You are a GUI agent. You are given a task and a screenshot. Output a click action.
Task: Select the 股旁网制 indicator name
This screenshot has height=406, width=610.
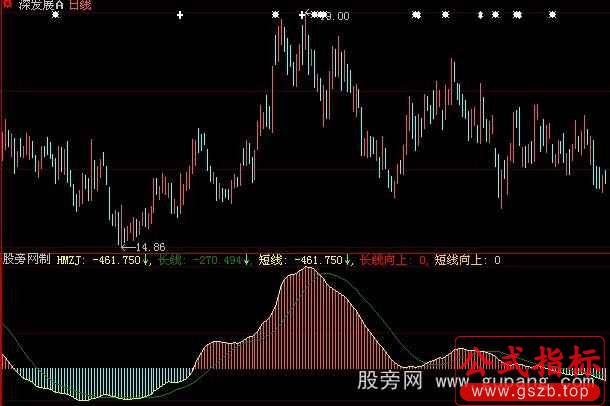pos(27,260)
